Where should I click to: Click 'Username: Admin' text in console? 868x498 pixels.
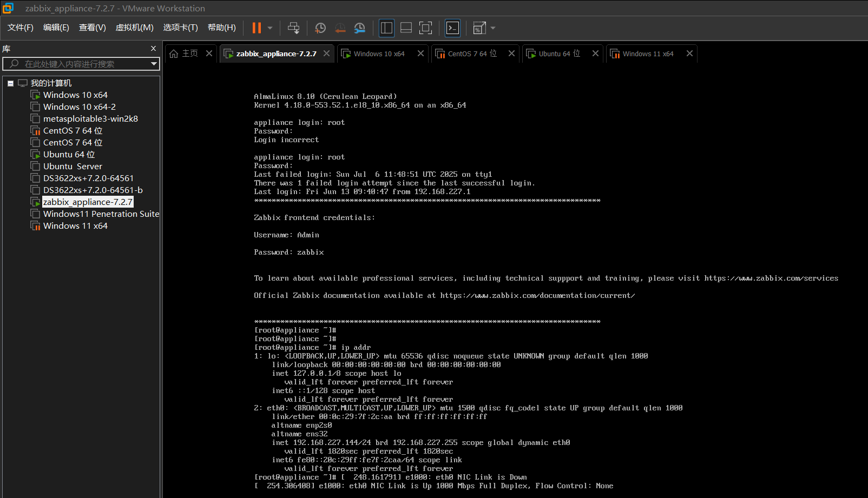pyautogui.click(x=286, y=235)
